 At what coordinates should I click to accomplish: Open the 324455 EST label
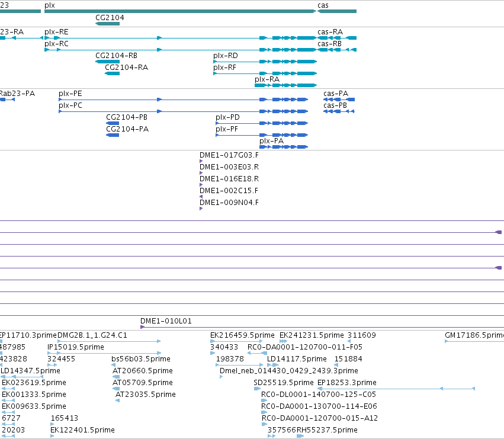61,359
